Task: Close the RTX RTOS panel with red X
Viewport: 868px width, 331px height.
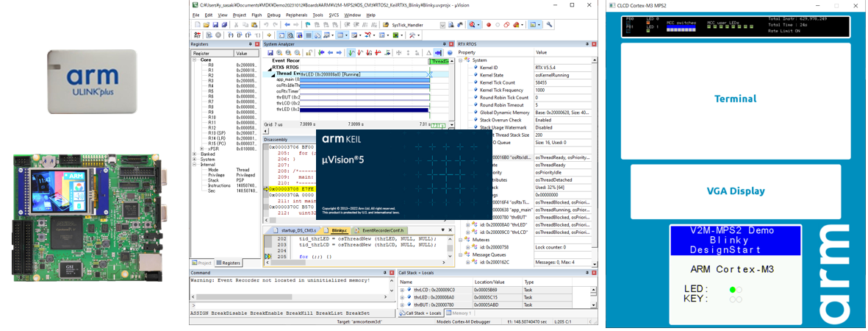Action: pos(594,44)
